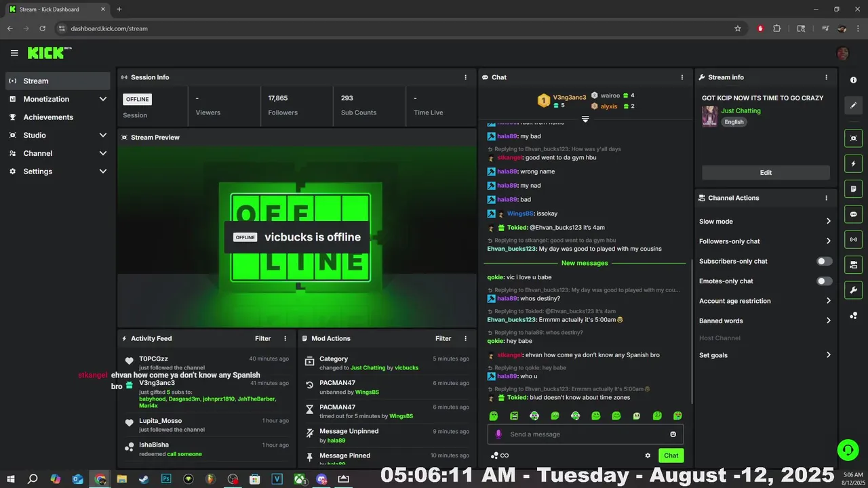868x488 pixels.
Task: Open Channel sidebar item
Action: point(58,153)
